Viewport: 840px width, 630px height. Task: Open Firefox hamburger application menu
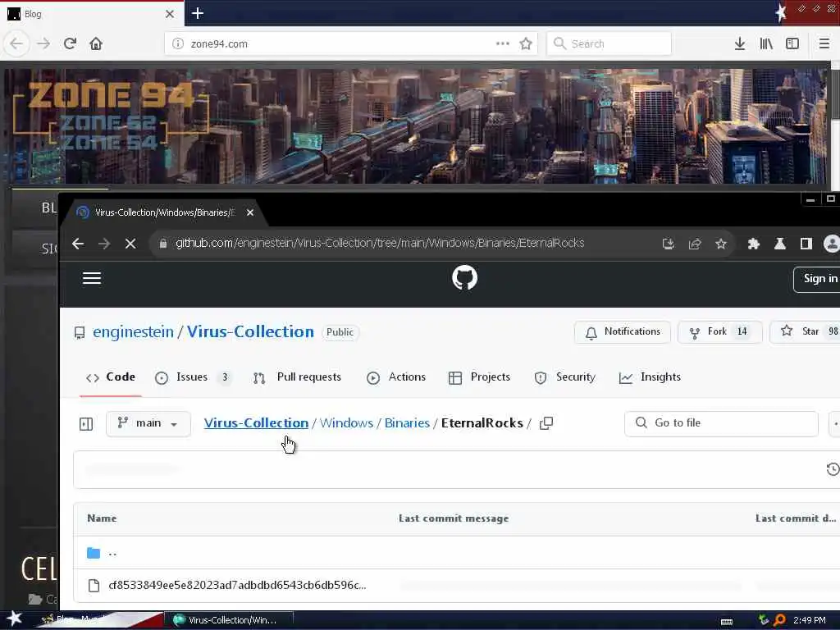pos(824,43)
